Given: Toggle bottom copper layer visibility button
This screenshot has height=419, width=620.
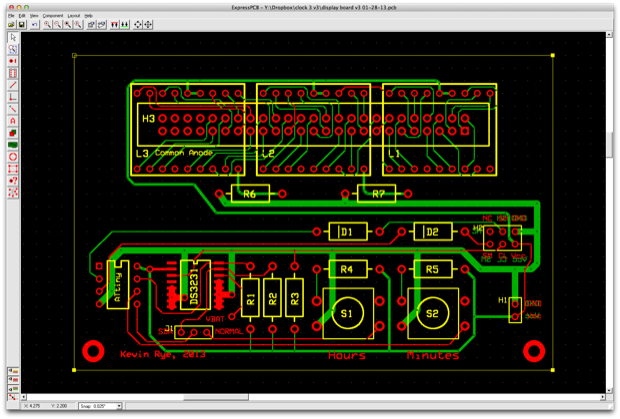Looking at the screenshot, I should (13, 389).
